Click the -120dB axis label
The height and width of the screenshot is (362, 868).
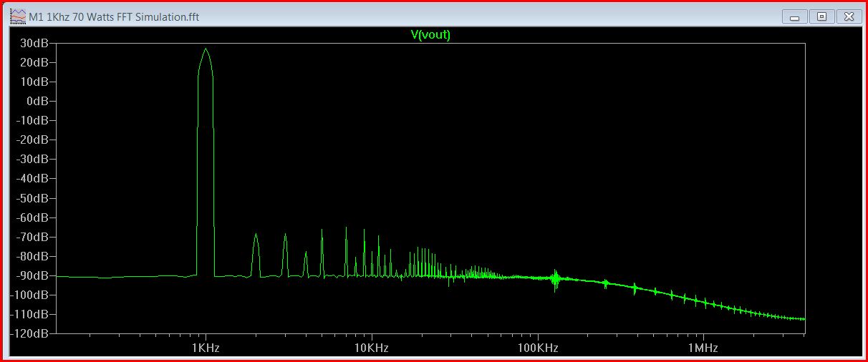pyautogui.click(x=30, y=333)
